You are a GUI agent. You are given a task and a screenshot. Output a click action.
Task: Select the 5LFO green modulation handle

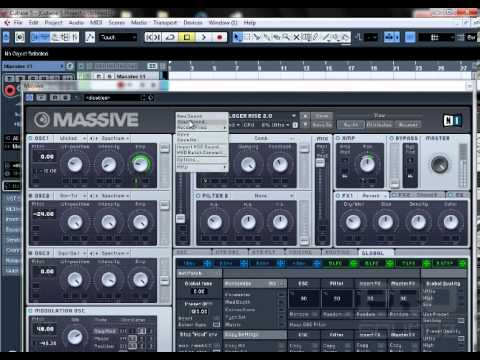click(353, 264)
